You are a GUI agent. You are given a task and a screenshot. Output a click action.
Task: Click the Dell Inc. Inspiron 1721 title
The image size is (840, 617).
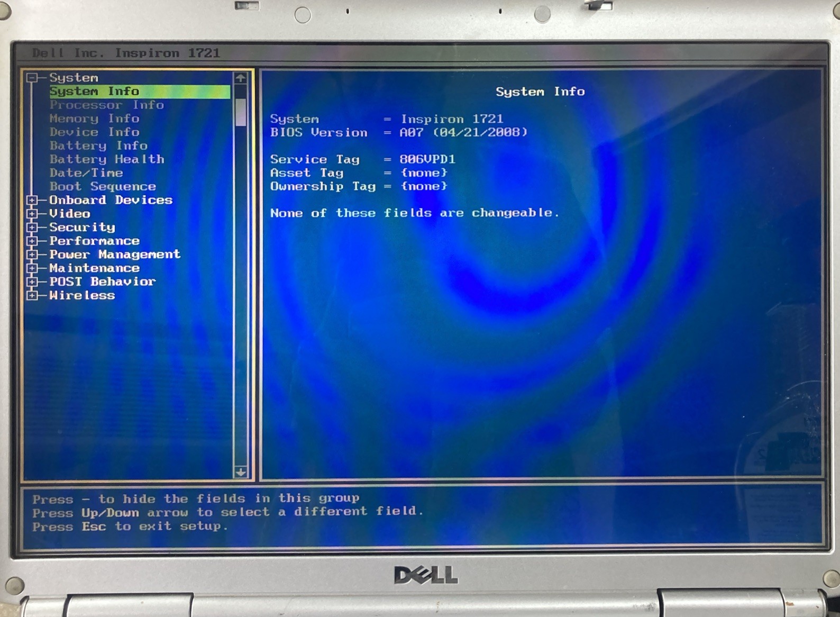pos(126,53)
